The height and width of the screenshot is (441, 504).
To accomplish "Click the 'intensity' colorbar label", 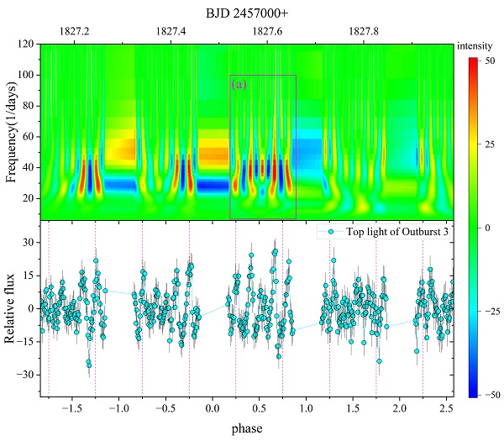I will [475, 47].
